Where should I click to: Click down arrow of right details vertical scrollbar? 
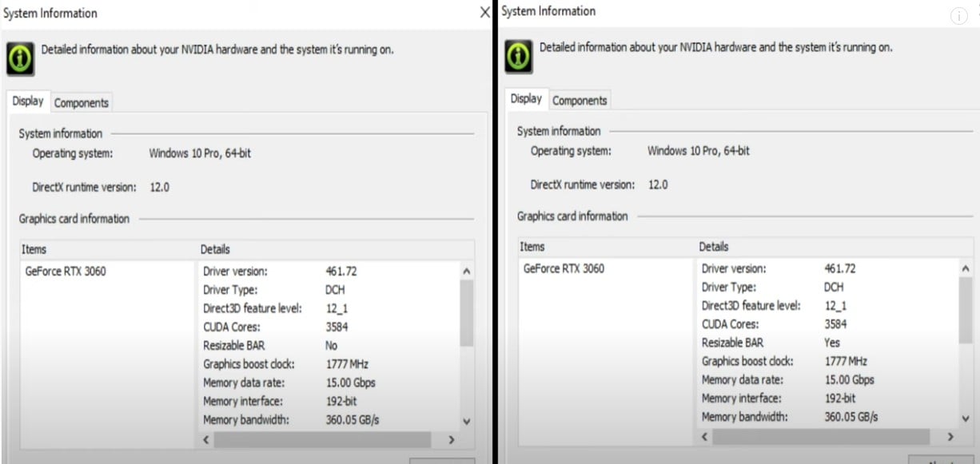966,418
